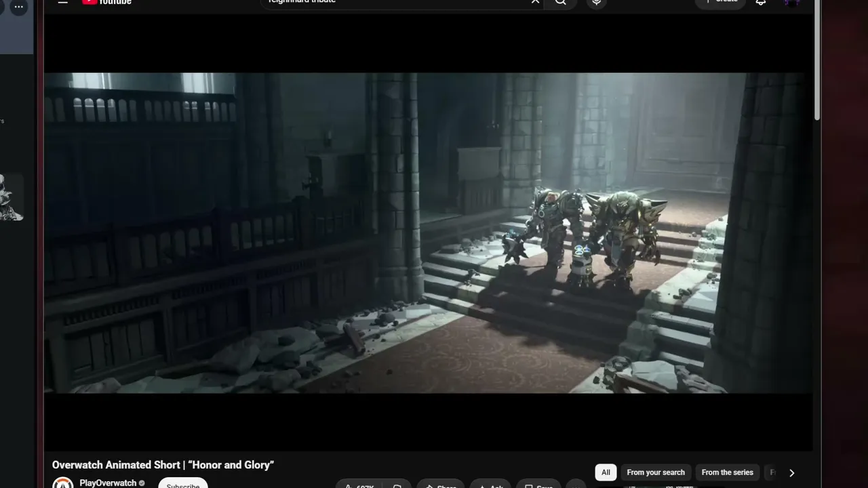Share the video
The height and width of the screenshot is (488, 868).
pyautogui.click(x=440, y=484)
